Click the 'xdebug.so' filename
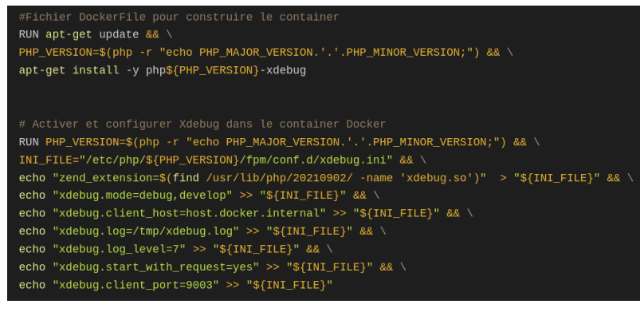 (x=437, y=178)
